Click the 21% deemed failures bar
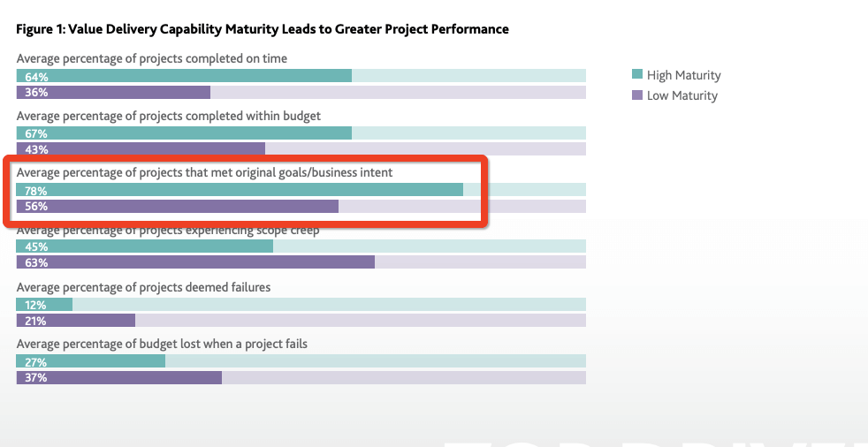The height and width of the screenshot is (447, 868). [x=76, y=320]
